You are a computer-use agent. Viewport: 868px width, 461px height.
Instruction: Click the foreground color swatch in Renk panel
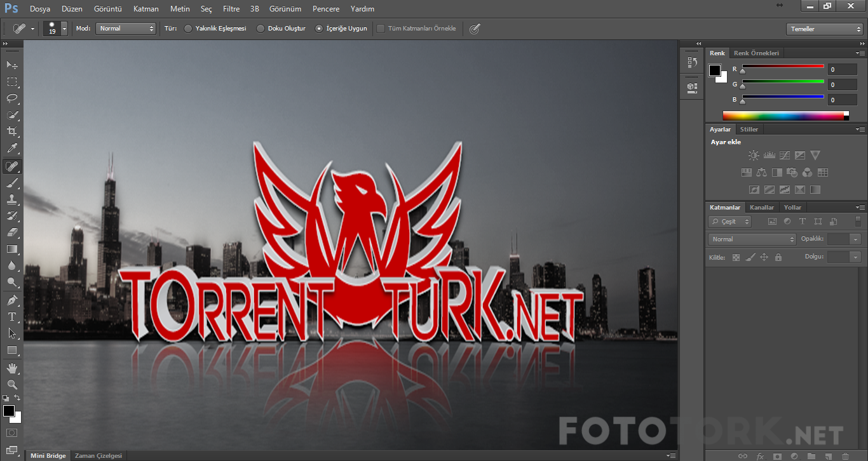(x=715, y=70)
